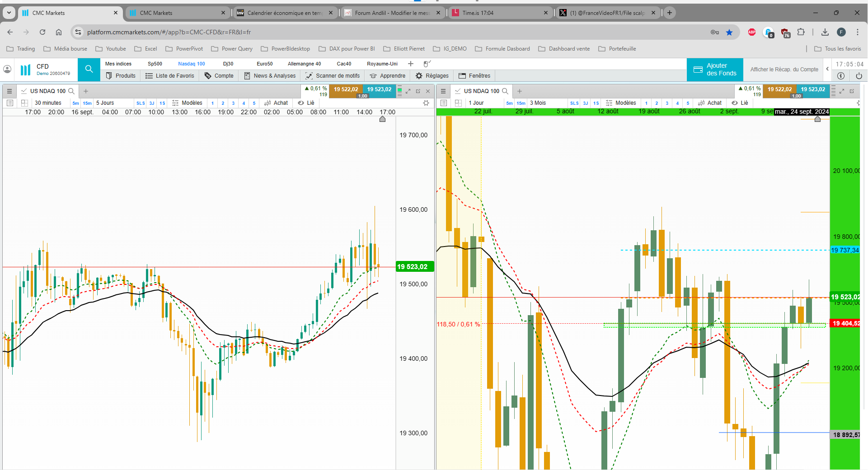Click Ajouter des Fonds button
This screenshot has height=470, width=868.
715,70
